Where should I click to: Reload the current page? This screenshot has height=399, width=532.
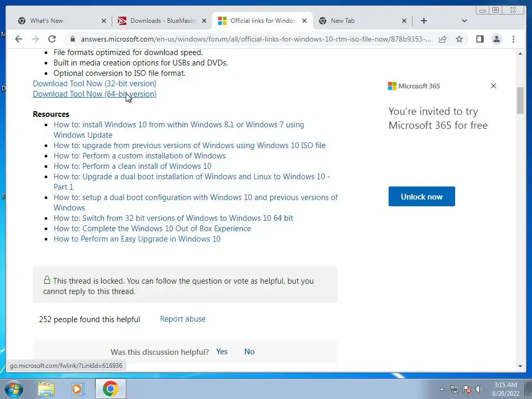point(52,39)
